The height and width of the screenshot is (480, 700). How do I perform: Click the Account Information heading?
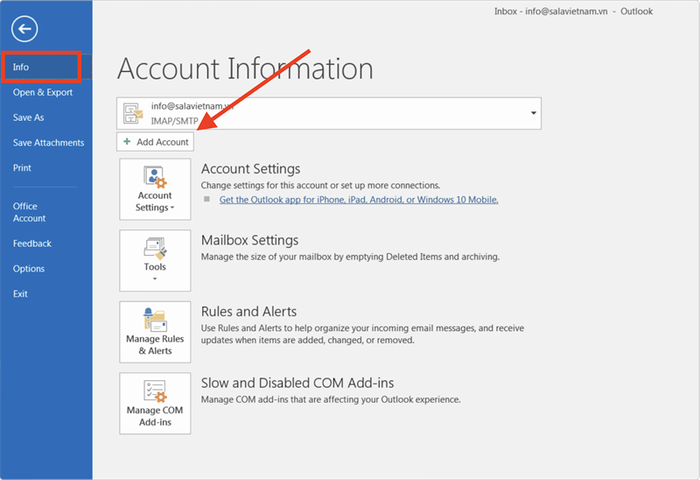coord(245,69)
